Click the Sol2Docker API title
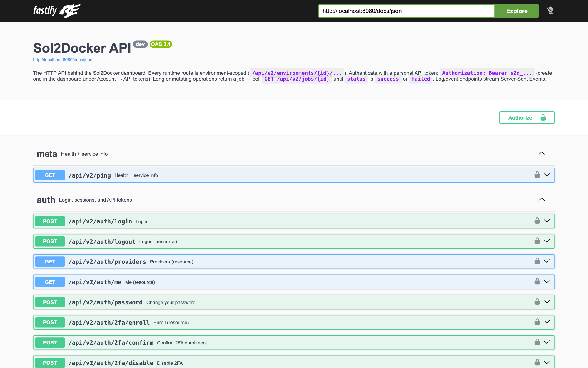588x368 pixels. [x=82, y=48]
